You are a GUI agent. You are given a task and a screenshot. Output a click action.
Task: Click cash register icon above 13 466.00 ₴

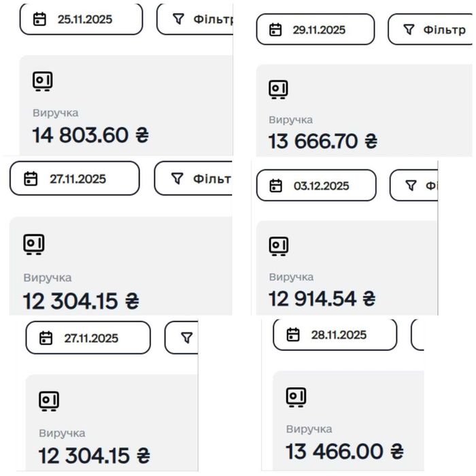click(296, 398)
